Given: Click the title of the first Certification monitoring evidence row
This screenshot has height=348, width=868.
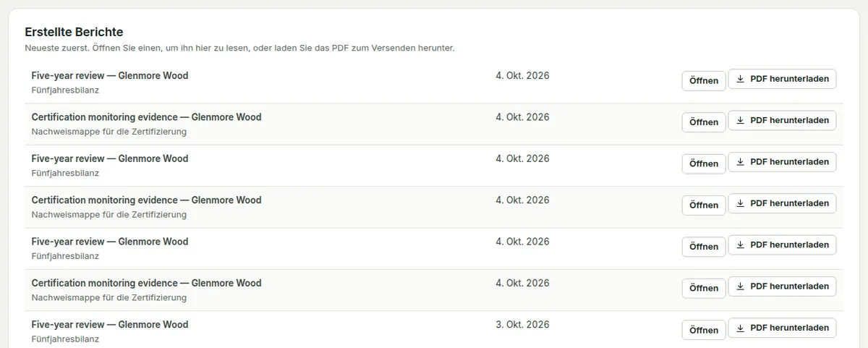Looking at the screenshot, I should 147,117.
